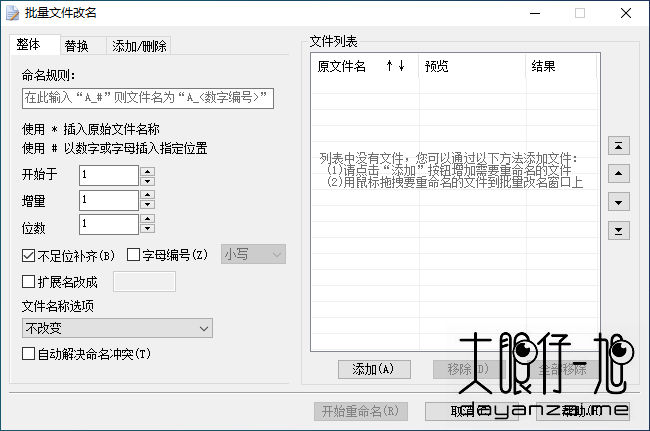
Task: Increase the 位数 value
Action: (x=148, y=218)
